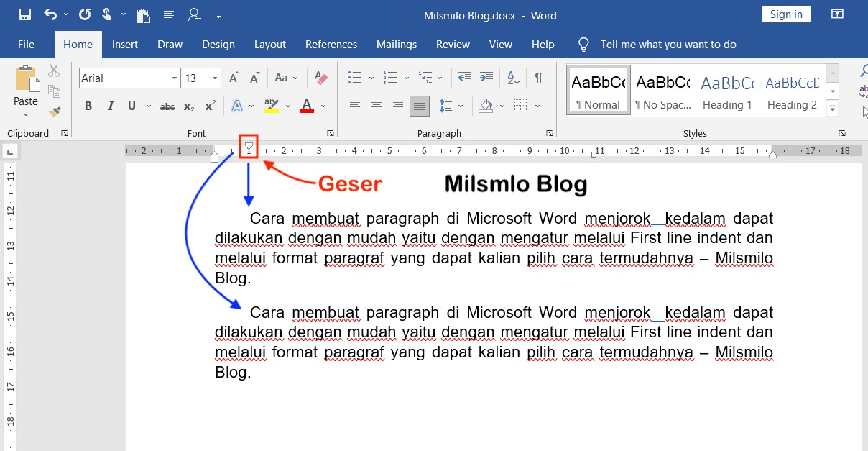Switch to the Design tab
The width and height of the screenshot is (868, 451).
pyautogui.click(x=218, y=45)
